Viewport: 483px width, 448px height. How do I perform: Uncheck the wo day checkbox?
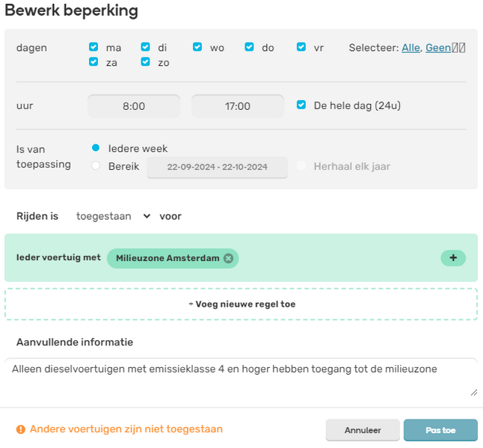pyautogui.click(x=197, y=47)
